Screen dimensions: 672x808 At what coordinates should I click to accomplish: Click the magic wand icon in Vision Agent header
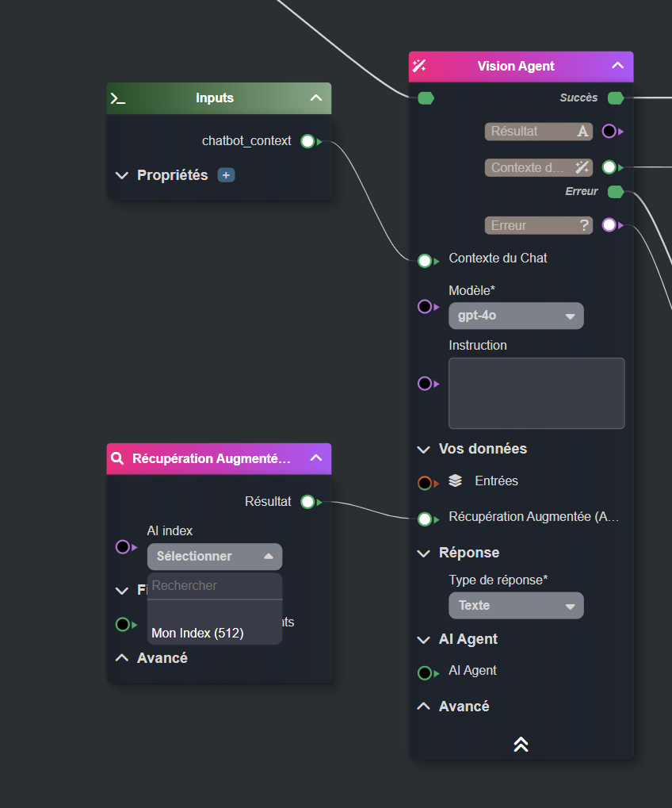click(x=420, y=66)
